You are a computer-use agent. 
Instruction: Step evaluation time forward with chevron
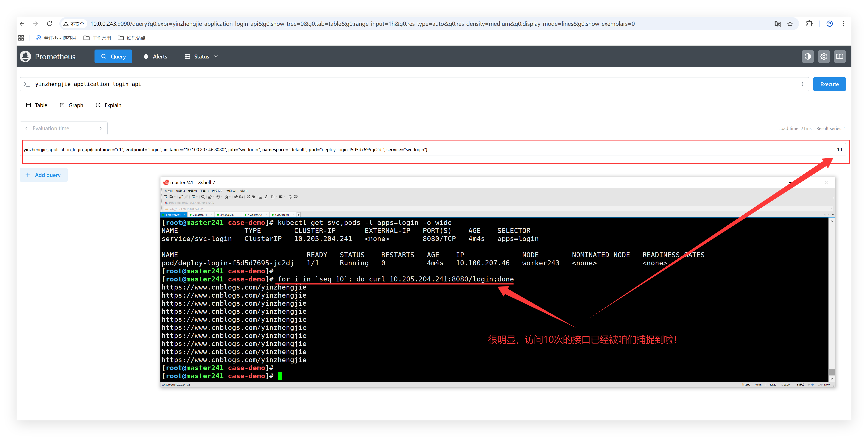pyautogui.click(x=100, y=128)
